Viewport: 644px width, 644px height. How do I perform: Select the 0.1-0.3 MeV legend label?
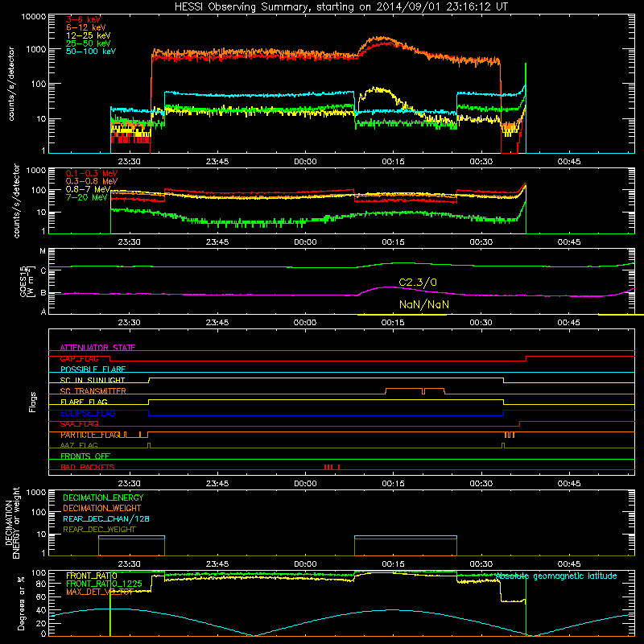91,173
